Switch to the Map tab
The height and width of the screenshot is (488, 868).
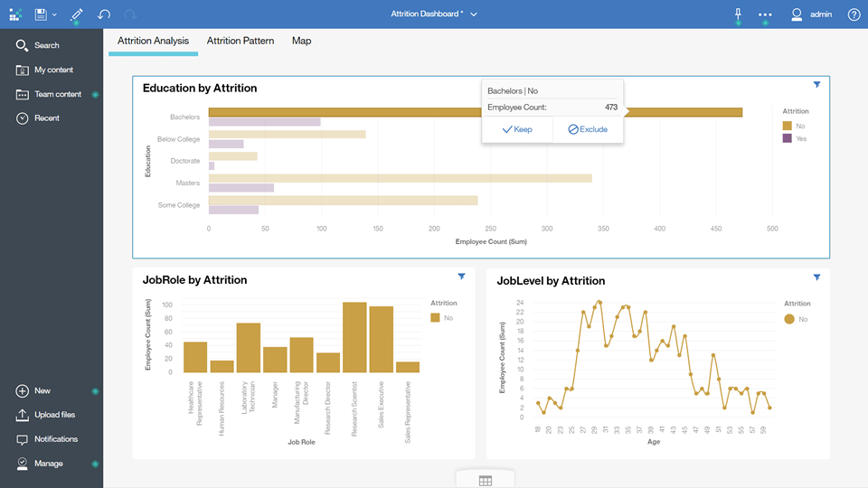click(x=301, y=41)
